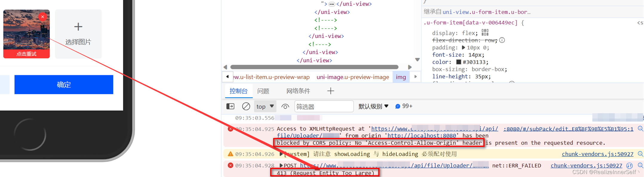Create live expression with eye icon
The image size is (644, 177).
click(285, 106)
